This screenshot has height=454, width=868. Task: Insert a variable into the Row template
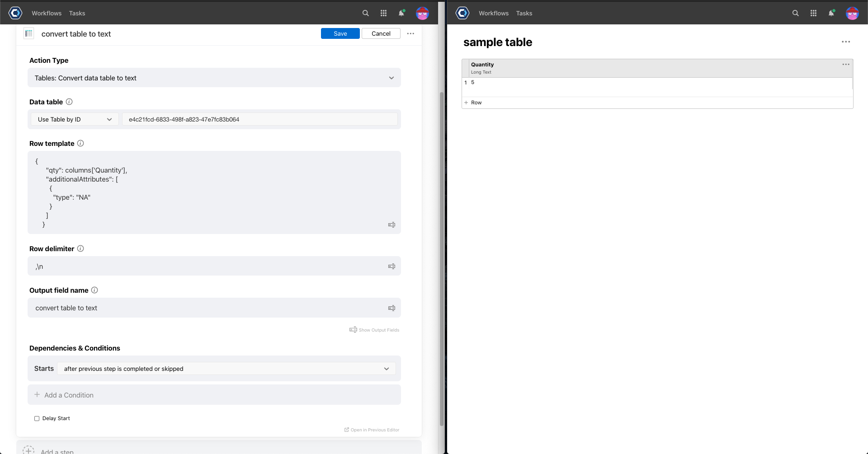392,225
